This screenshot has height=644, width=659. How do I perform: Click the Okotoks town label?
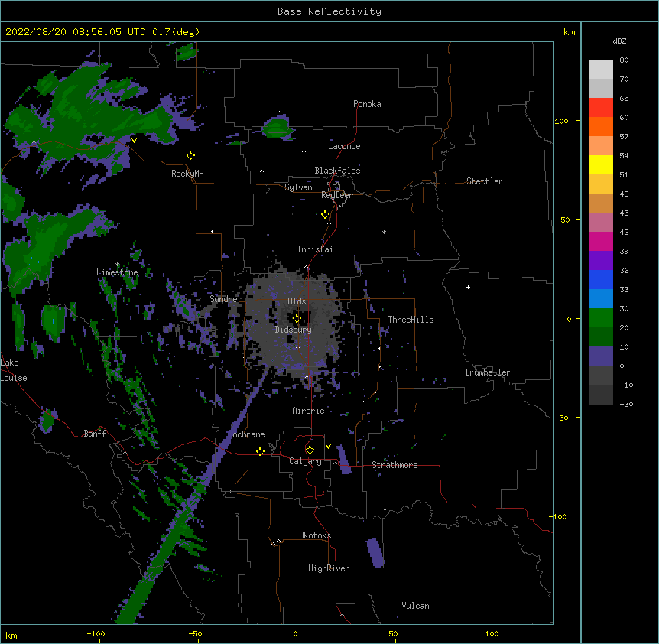click(x=315, y=535)
